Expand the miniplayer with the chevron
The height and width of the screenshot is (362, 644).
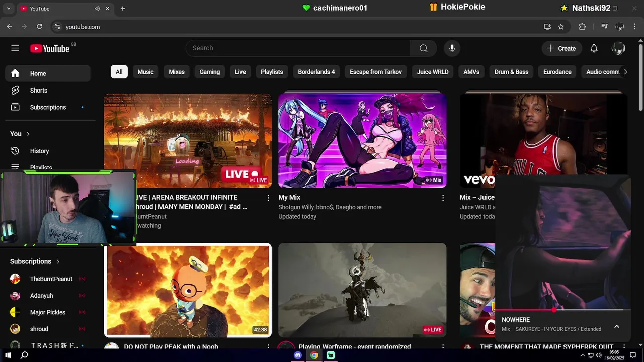click(617, 327)
